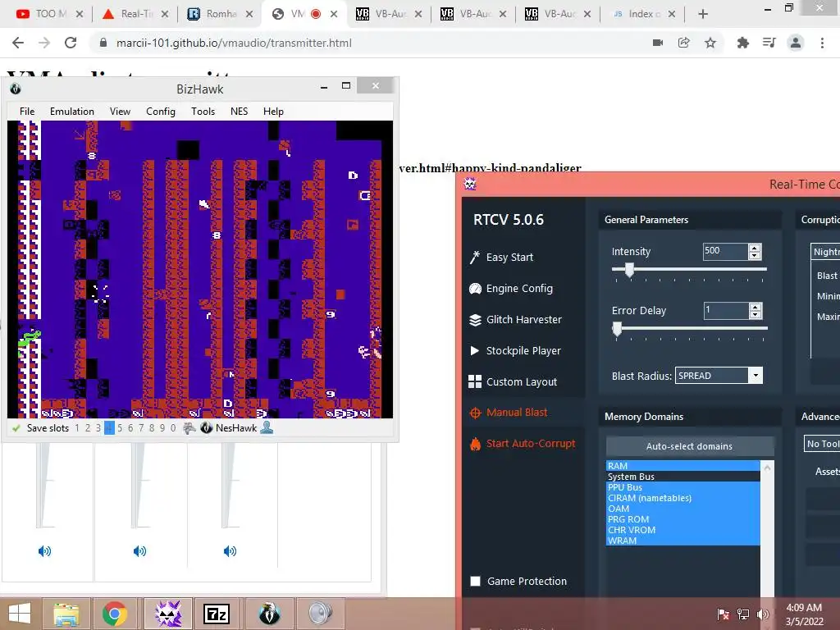Select save slot 1 in BizHawk

click(77, 428)
